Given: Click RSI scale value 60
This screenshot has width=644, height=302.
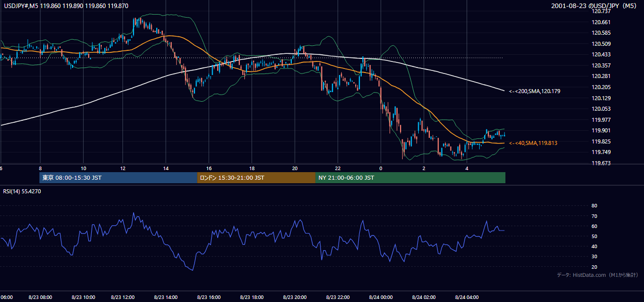Looking at the screenshot, I should [x=594, y=226].
